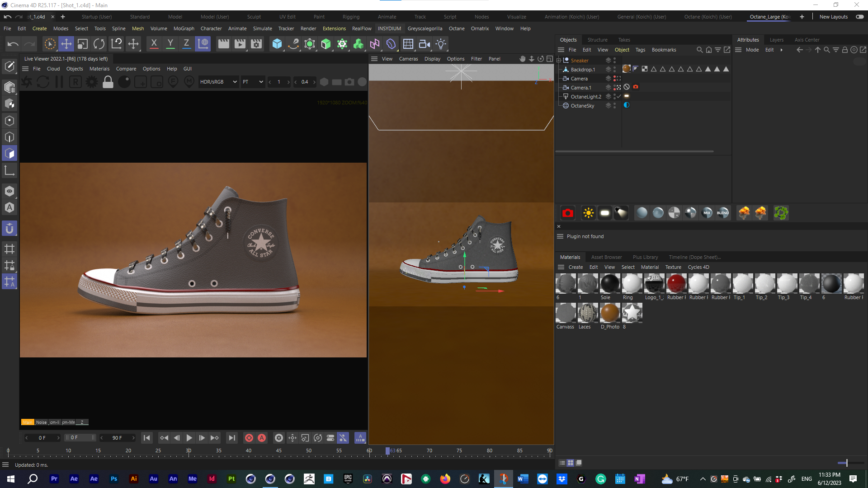868x488 pixels.
Task: Open the PT kernel dropdown in Live Viewer
Action: pyautogui.click(x=253, y=82)
